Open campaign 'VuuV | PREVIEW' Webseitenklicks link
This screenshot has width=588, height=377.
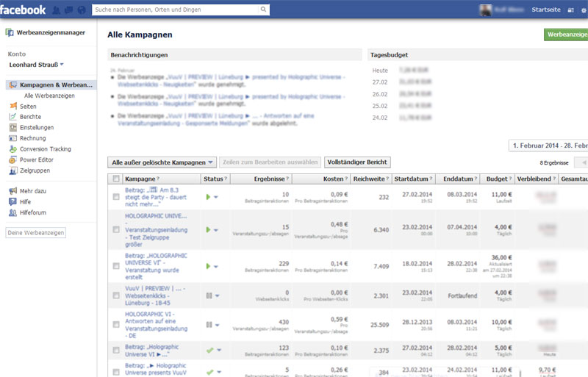click(x=155, y=295)
